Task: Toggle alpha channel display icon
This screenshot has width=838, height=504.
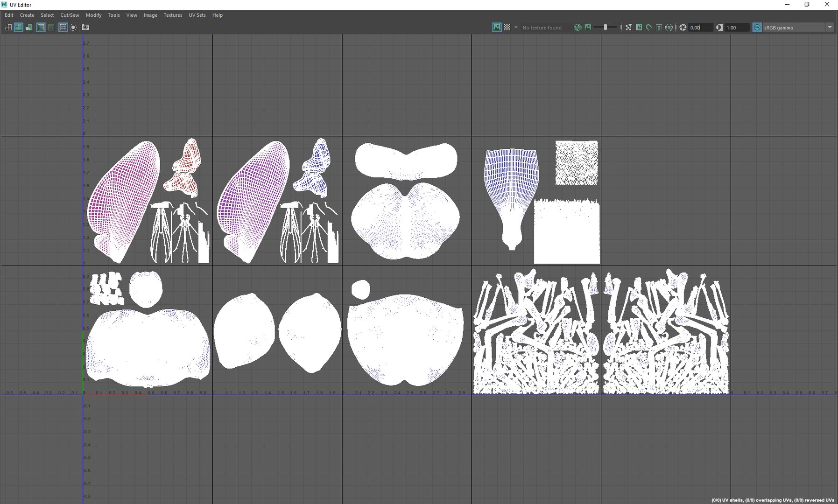Action: pos(588,28)
